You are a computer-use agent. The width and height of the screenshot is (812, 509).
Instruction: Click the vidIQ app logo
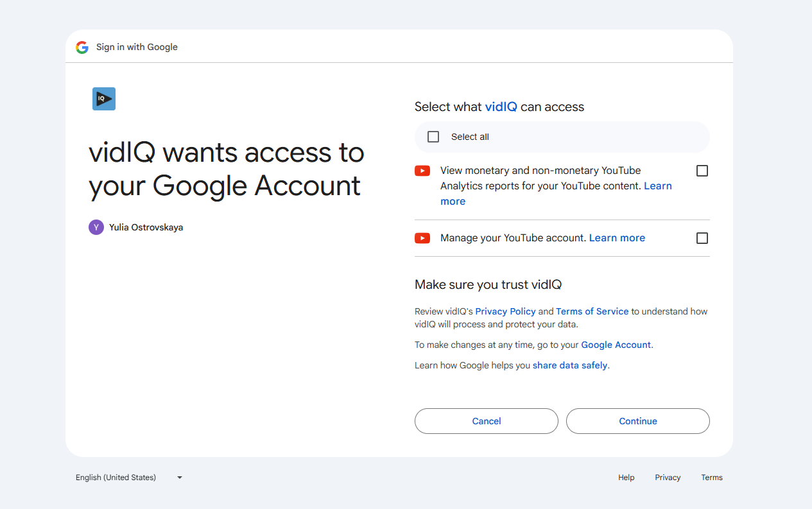tap(104, 99)
